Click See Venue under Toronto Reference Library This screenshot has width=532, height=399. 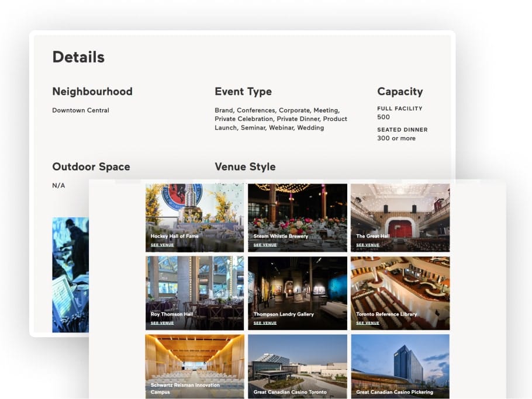click(368, 322)
